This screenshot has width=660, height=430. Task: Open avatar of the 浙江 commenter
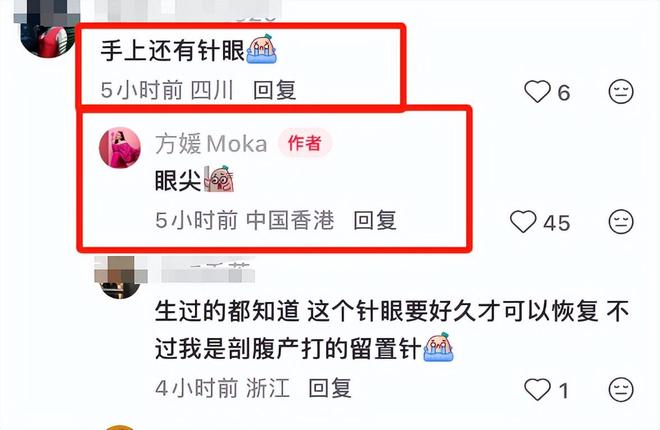[x=121, y=278]
